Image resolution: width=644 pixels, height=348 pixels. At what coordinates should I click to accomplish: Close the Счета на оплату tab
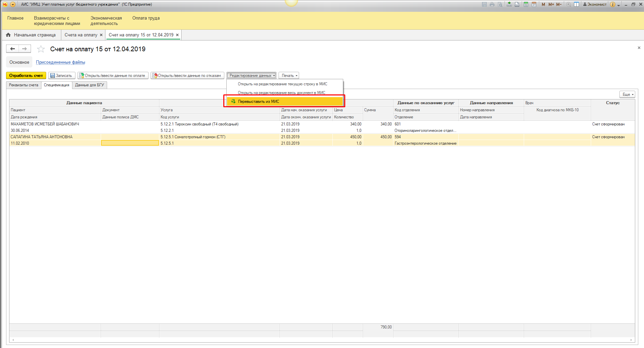point(101,35)
